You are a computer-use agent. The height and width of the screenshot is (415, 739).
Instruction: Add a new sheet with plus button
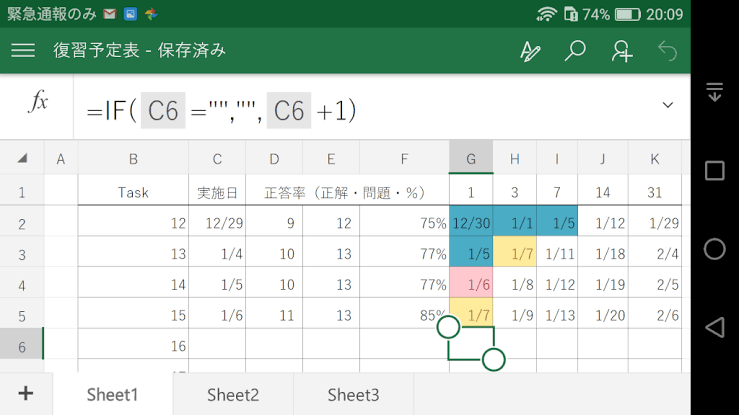tap(25, 393)
